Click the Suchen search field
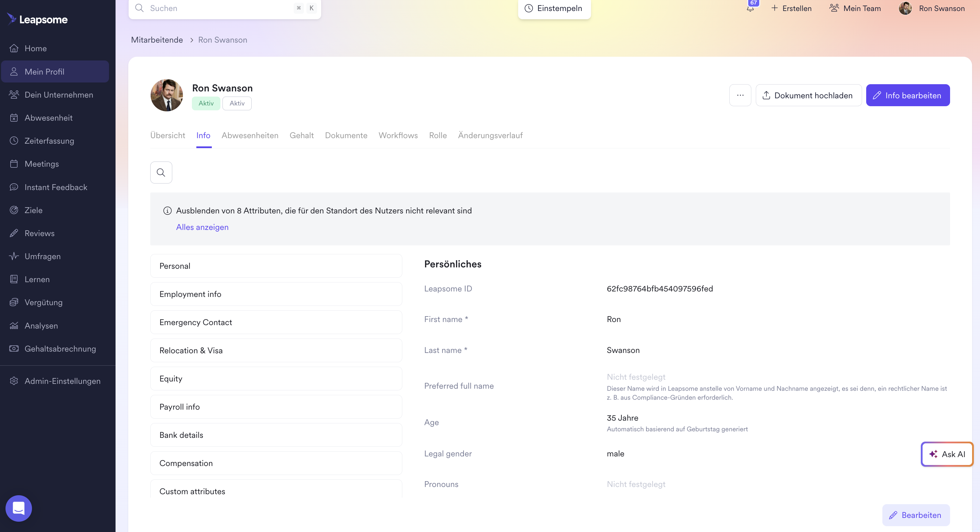Viewport: 980px width, 532px height. point(213,8)
